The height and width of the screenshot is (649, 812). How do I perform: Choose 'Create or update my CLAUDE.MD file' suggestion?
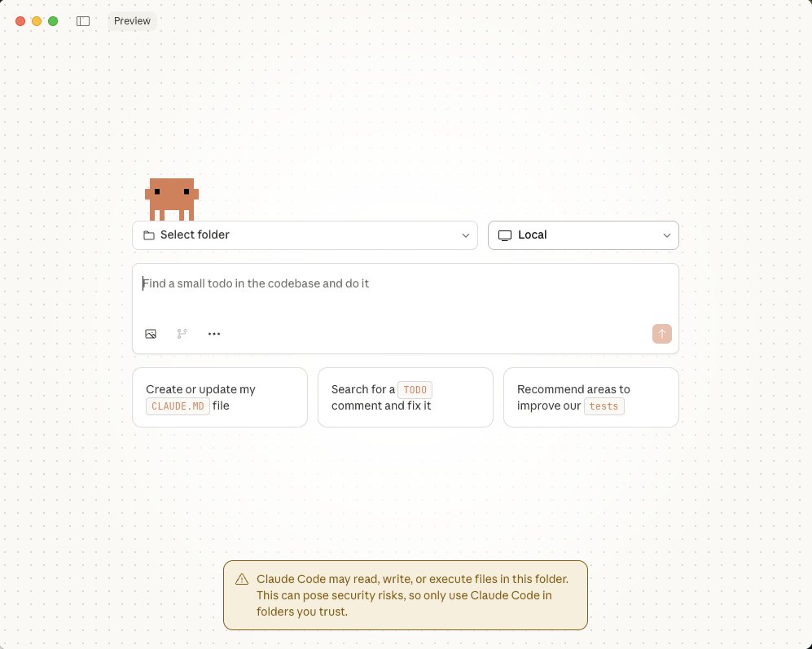220,397
